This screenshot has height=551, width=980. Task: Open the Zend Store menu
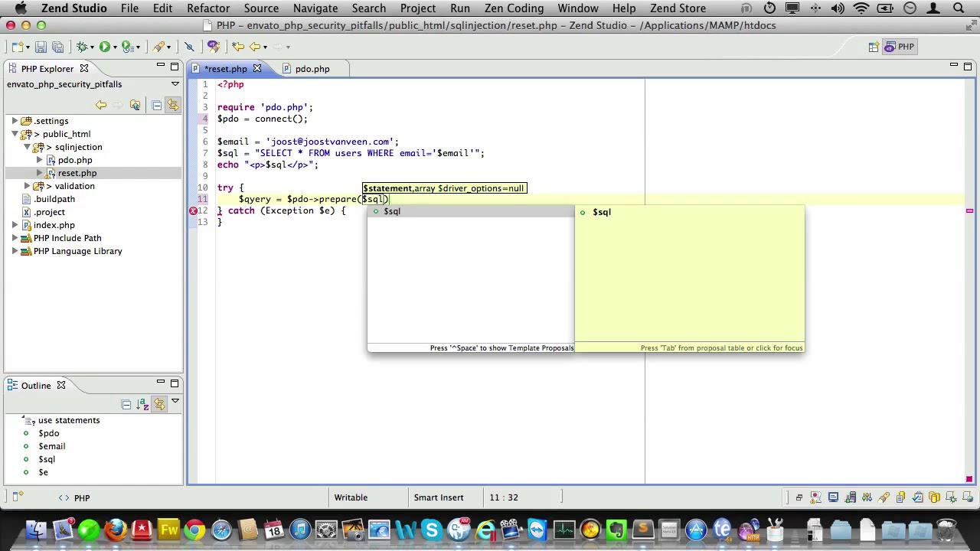pyautogui.click(x=678, y=8)
